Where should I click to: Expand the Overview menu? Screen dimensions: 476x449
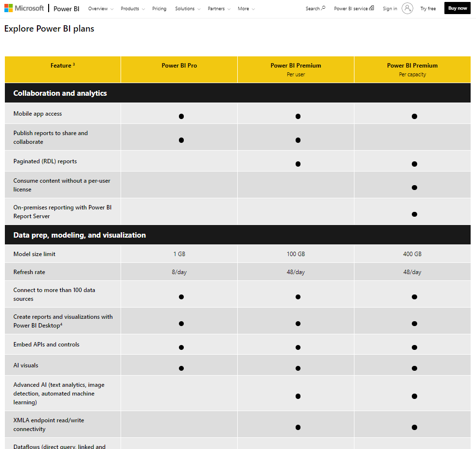tap(101, 8)
